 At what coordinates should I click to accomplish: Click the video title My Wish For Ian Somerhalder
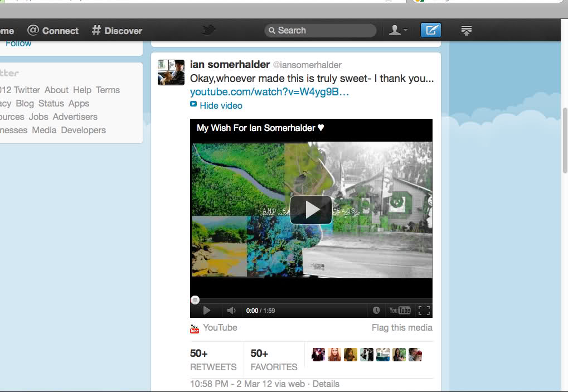click(x=260, y=128)
